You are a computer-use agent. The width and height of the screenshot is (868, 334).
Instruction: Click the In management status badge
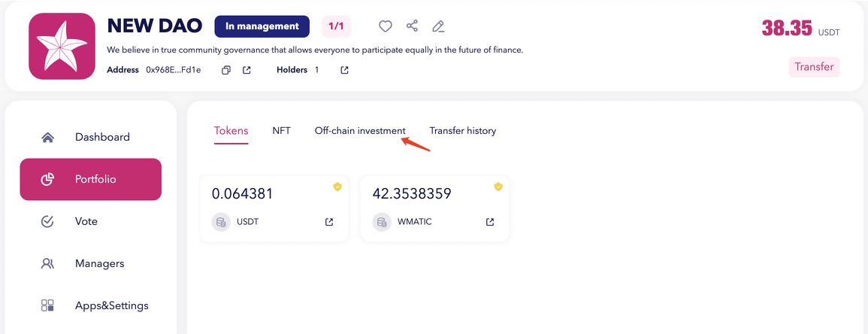point(262,26)
